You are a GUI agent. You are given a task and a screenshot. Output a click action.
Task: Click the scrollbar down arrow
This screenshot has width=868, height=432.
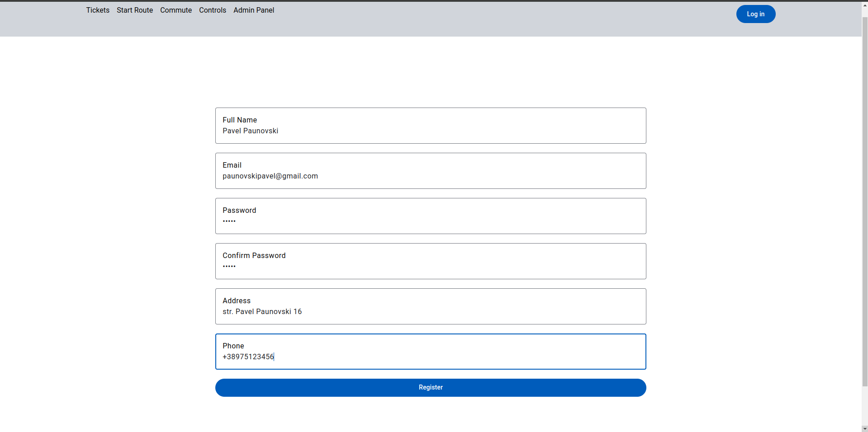click(864, 428)
